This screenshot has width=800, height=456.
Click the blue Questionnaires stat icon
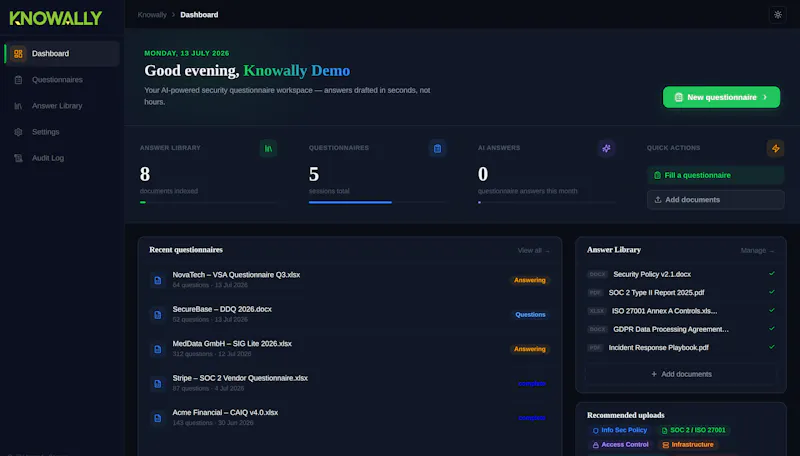point(437,148)
